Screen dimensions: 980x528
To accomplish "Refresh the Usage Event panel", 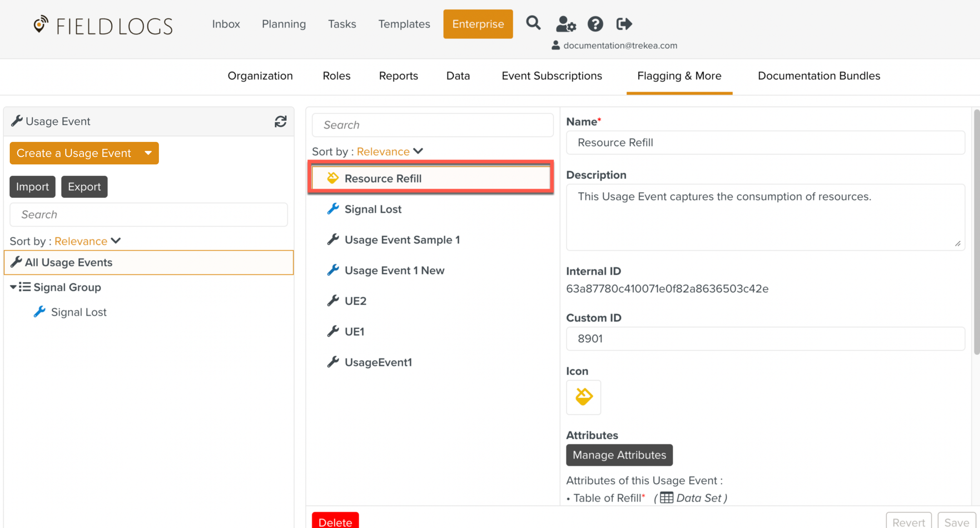I will tap(280, 122).
